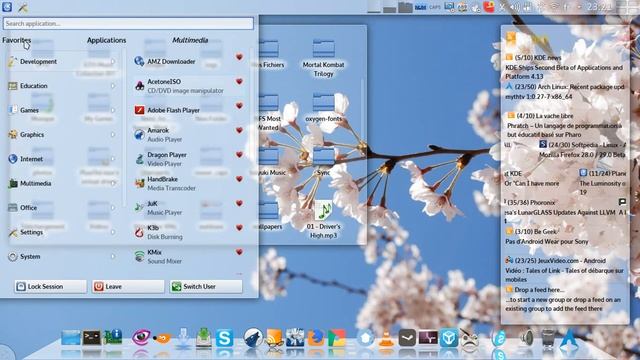Click the speaker icon in the dock
Image resolution: width=640 pixels, height=360 pixels.
click(x=527, y=338)
